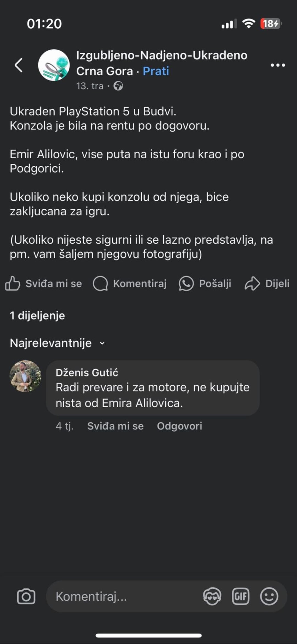Open the three-dot post options menu
297x644 pixels.
(278, 65)
